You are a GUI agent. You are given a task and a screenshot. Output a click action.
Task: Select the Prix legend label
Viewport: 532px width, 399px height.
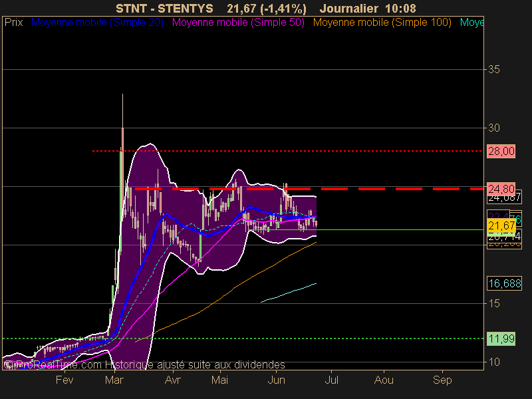pyautogui.click(x=13, y=23)
